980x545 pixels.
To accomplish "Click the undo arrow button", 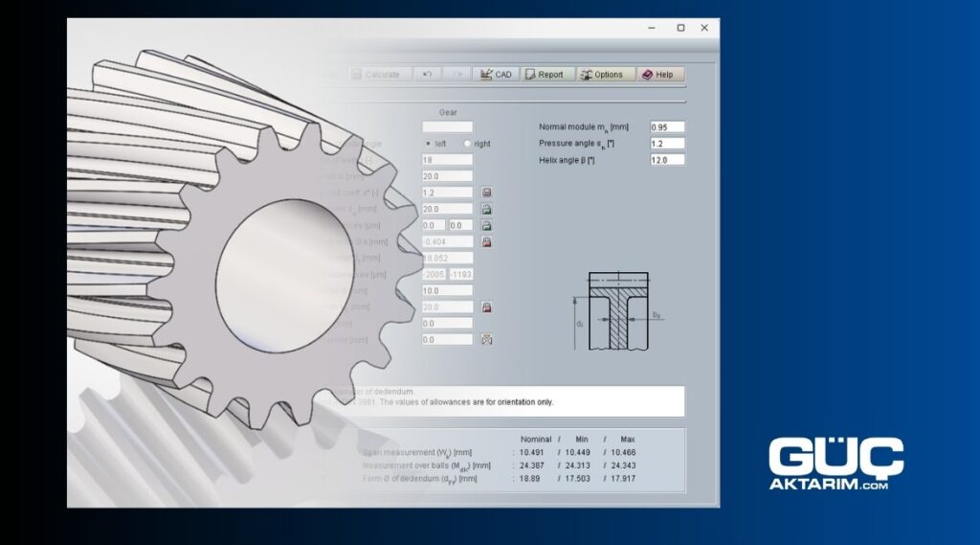I will [x=427, y=75].
